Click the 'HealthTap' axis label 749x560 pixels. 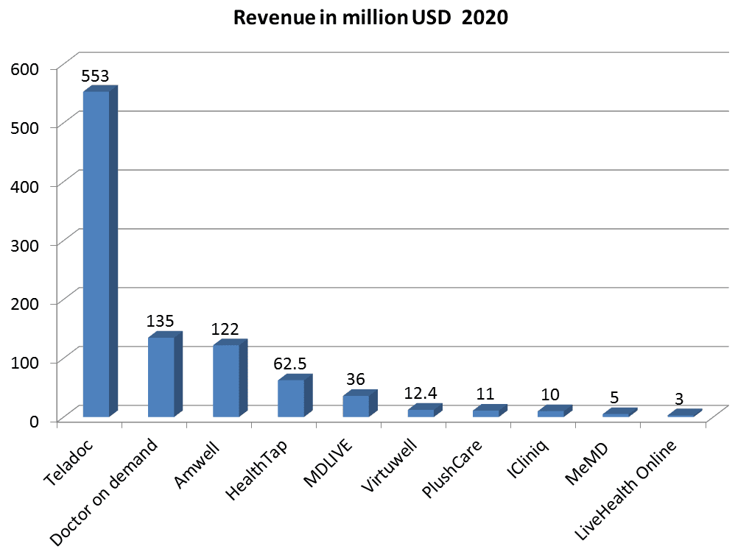(256, 469)
